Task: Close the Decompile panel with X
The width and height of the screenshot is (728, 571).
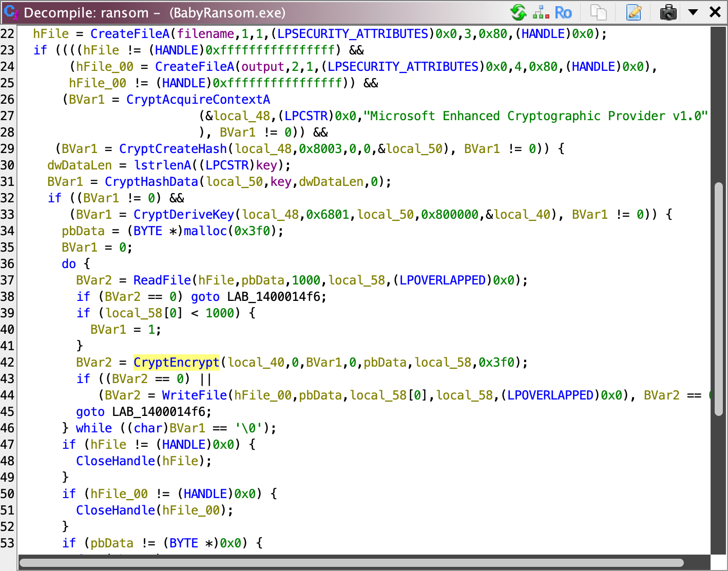Action: [x=715, y=12]
